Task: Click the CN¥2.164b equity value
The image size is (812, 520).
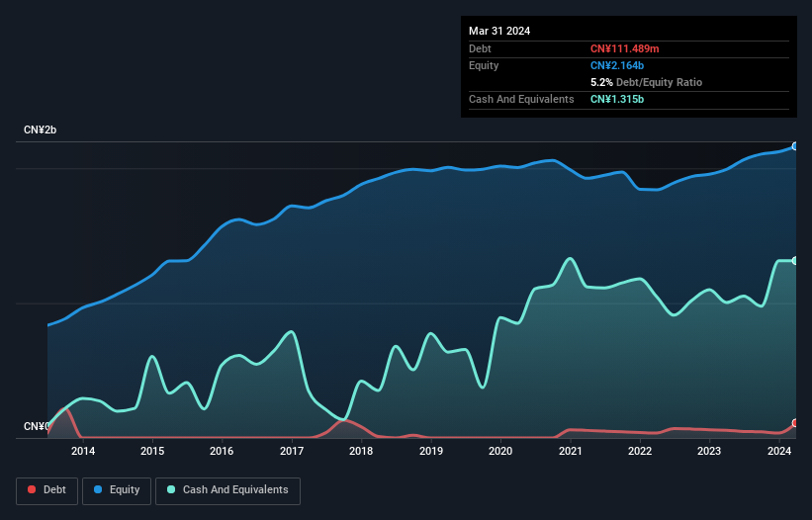Action: tap(617, 65)
